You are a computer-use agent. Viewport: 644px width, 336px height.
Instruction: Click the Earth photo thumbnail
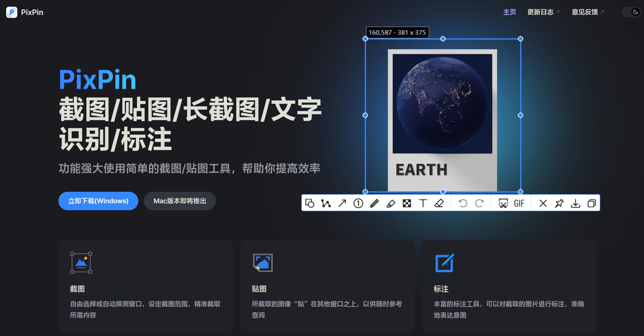[442, 104]
